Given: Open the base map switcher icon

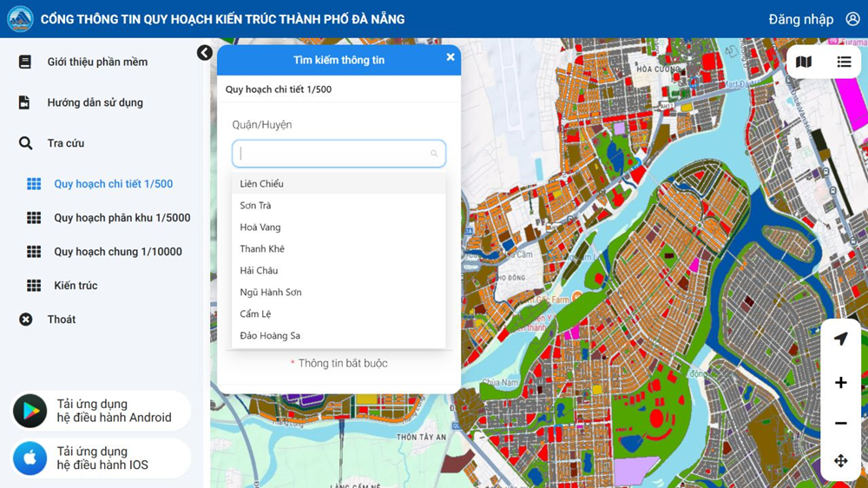Looking at the screenshot, I should [804, 62].
